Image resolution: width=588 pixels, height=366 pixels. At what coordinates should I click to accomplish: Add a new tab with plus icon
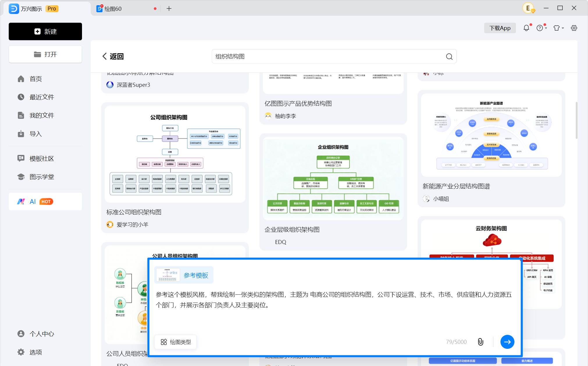[169, 9]
